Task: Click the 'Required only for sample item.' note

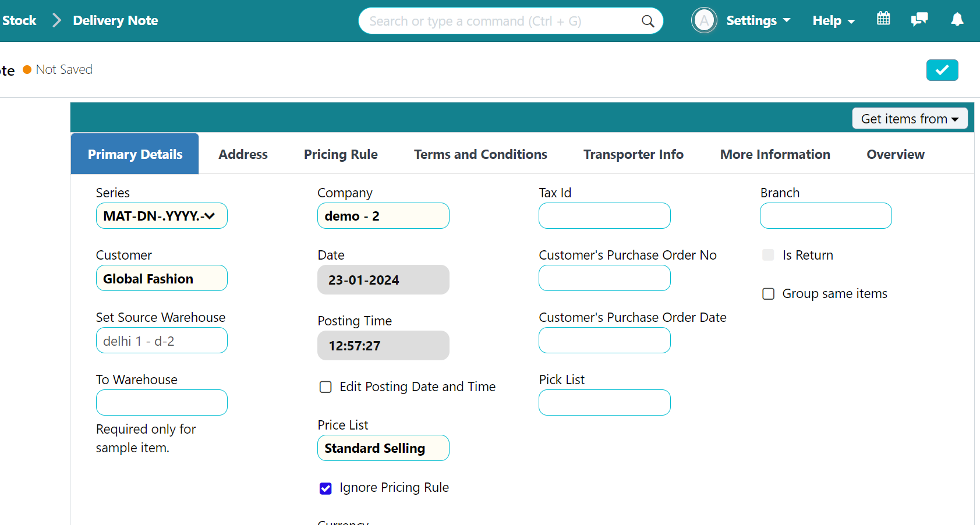Action: pos(146,438)
